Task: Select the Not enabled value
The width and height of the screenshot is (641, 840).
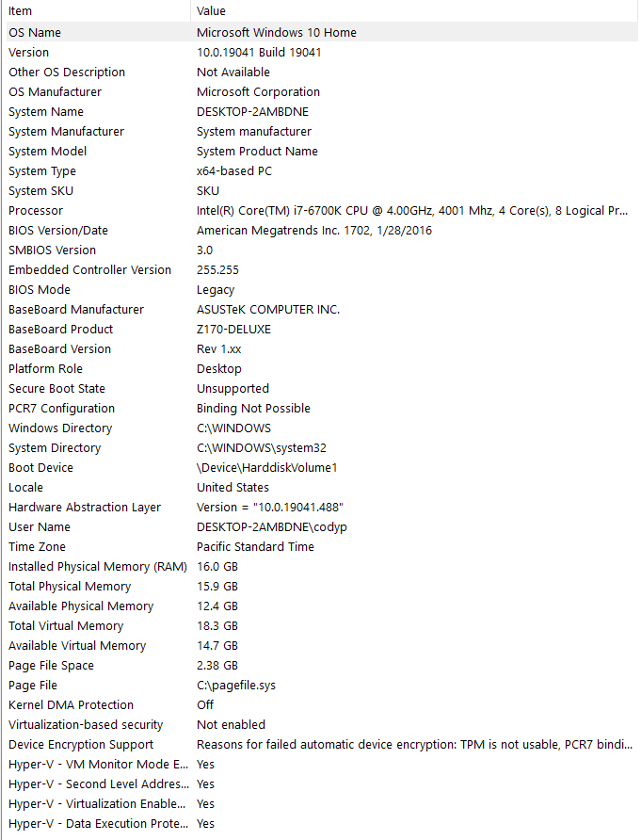Action: pyautogui.click(x=231, y=725)
